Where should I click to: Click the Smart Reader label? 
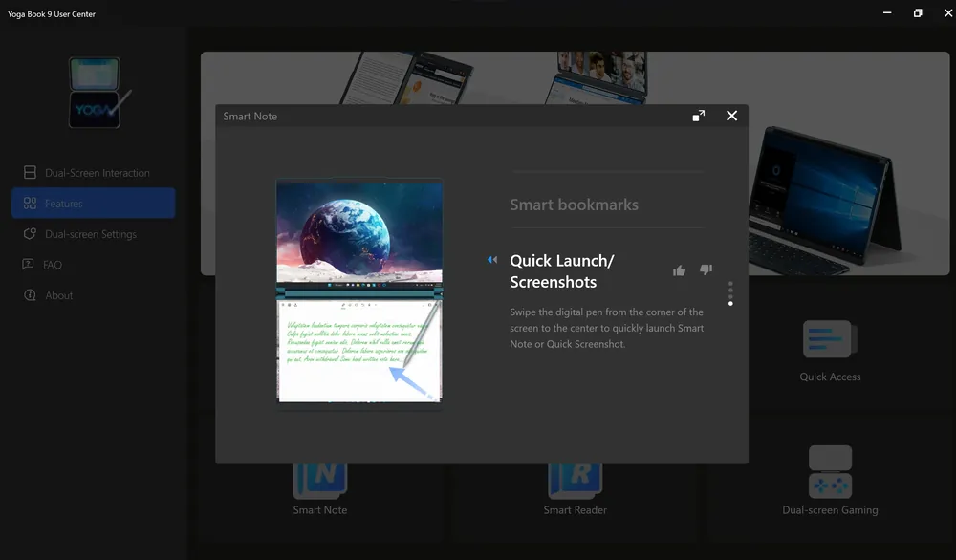575,510
